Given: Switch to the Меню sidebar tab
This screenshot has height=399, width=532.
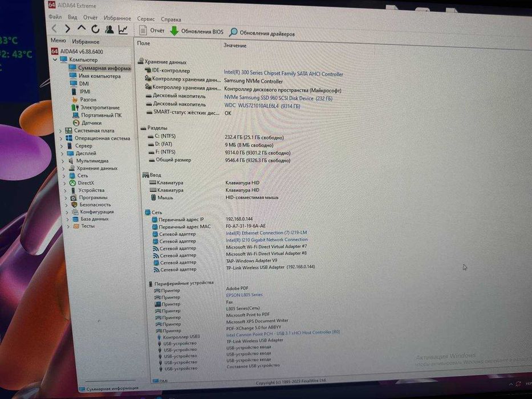Looking at the screenshot, I should (58, 40).
